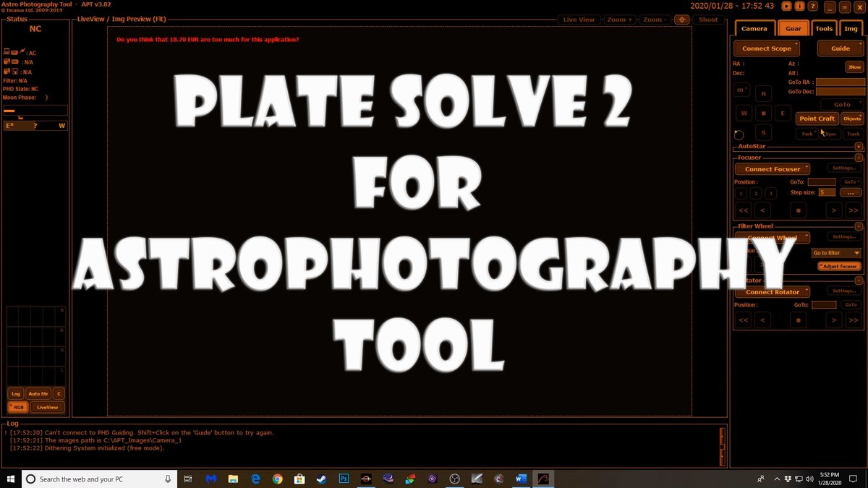Open Google Chrome from the taskbar

coord(277,479)
